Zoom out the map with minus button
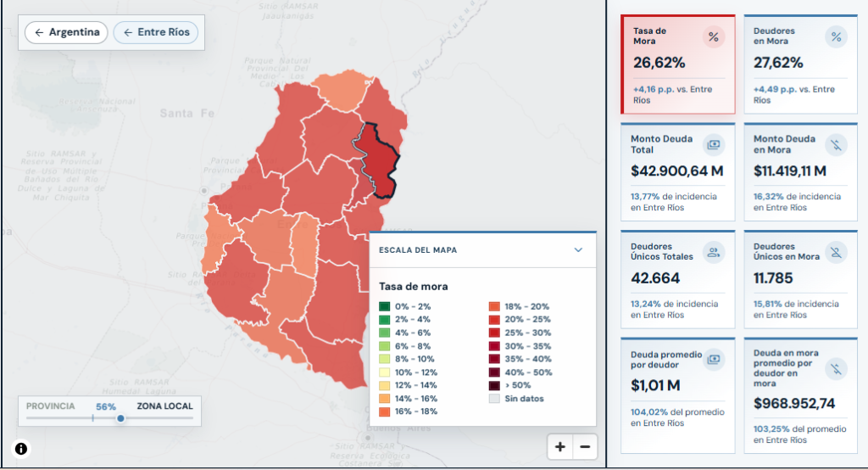 pyautogui.click(x=585, y=447)
